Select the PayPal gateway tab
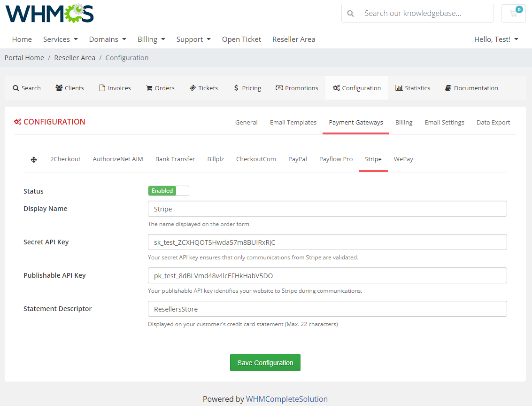The width and height of the screenshot is (532, 406). 298,159
